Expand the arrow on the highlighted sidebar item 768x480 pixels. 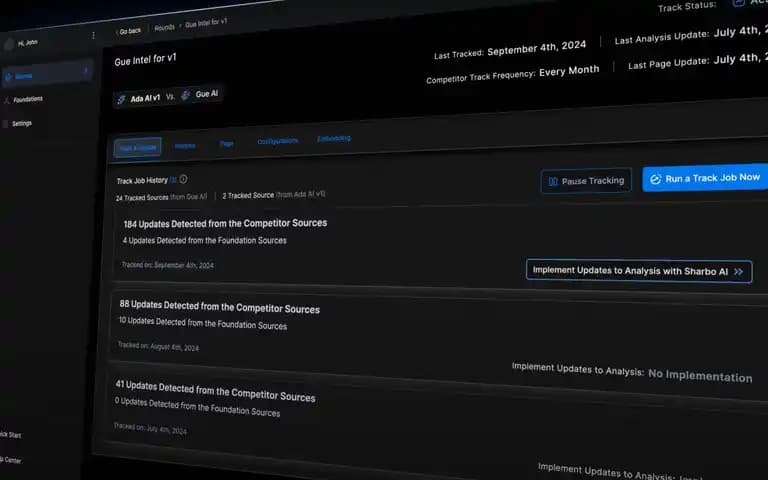(86, 71)
